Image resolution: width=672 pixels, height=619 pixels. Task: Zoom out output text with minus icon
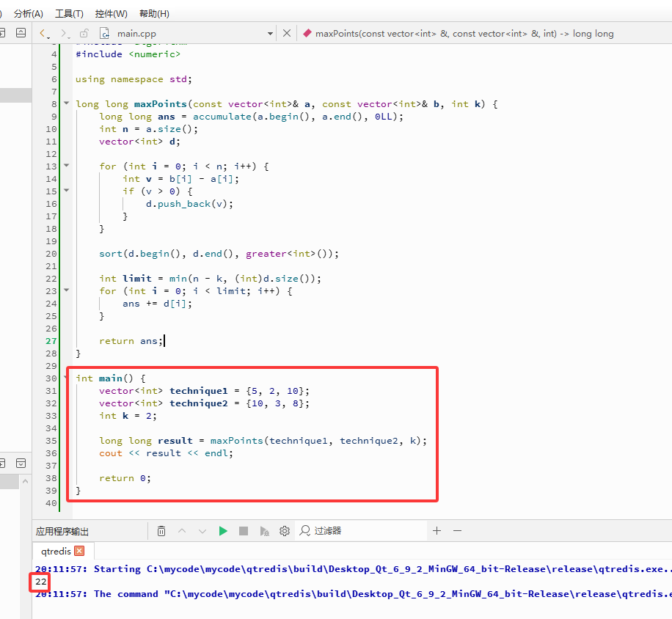[457, 531]
